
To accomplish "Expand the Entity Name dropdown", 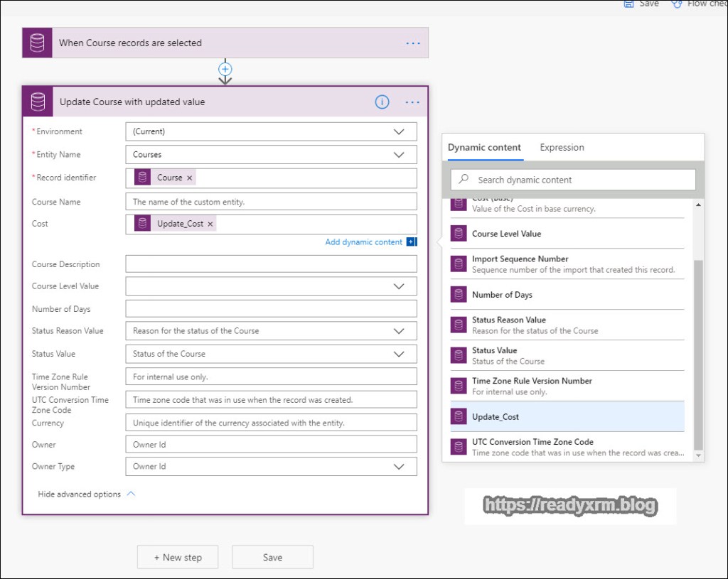I will click(399, 154).
